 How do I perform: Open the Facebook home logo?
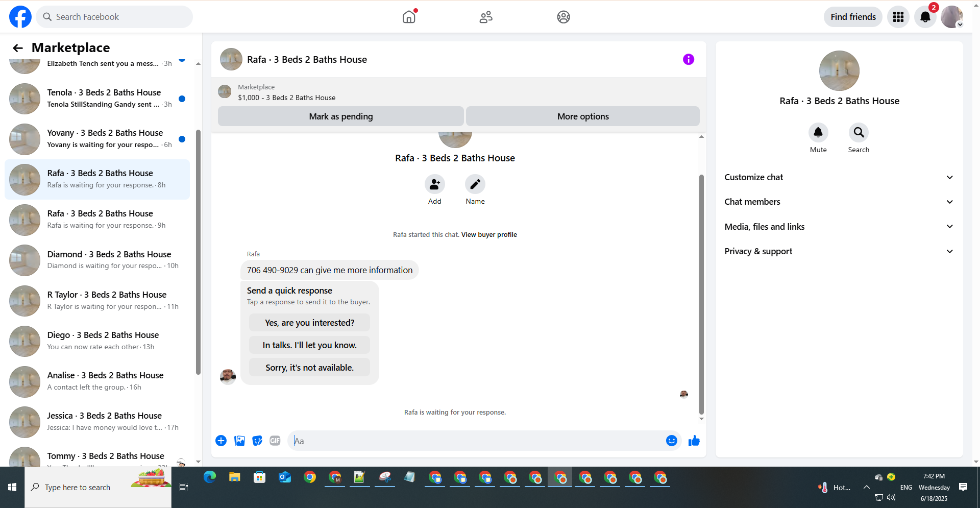(x=20, y=17)
